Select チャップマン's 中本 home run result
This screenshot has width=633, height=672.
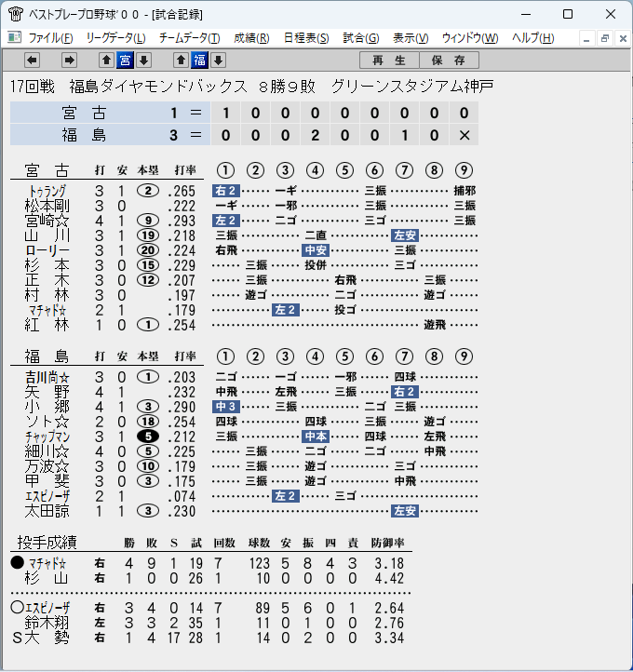(316, 437)
